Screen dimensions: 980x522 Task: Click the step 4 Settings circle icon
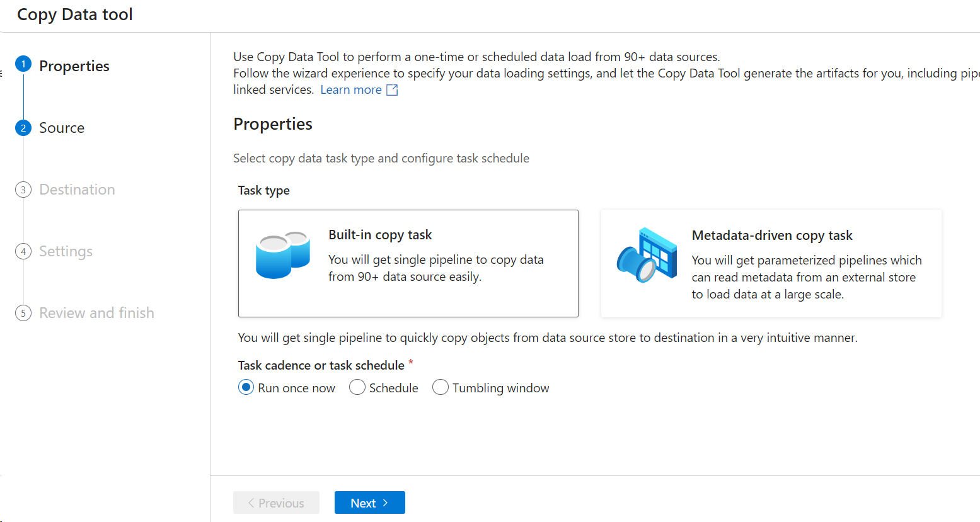(23, 251)
